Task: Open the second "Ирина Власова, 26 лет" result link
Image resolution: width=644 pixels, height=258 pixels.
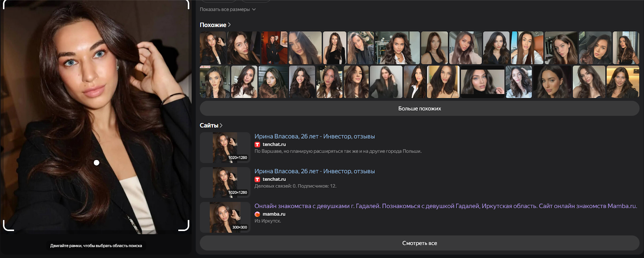Action: pyautogui.click(x=315, y=171)
